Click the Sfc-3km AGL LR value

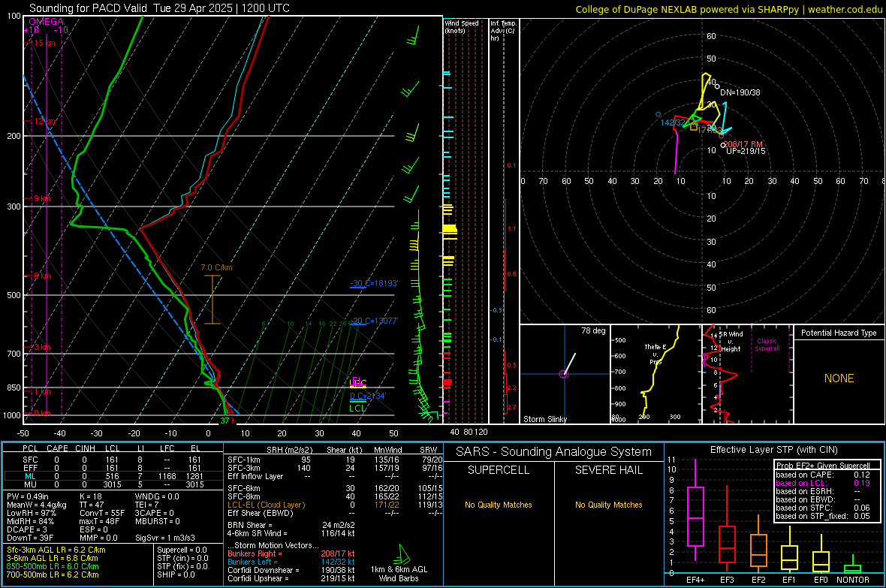[x=56, y=550]
